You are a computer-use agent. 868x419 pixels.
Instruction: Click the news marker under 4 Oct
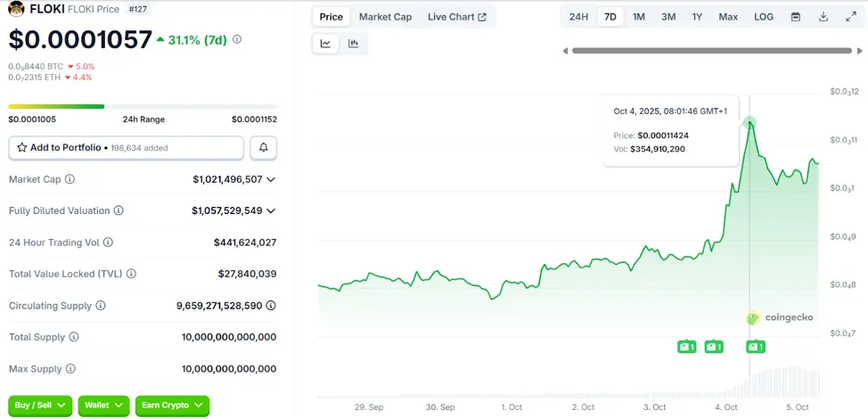[755, 347]
